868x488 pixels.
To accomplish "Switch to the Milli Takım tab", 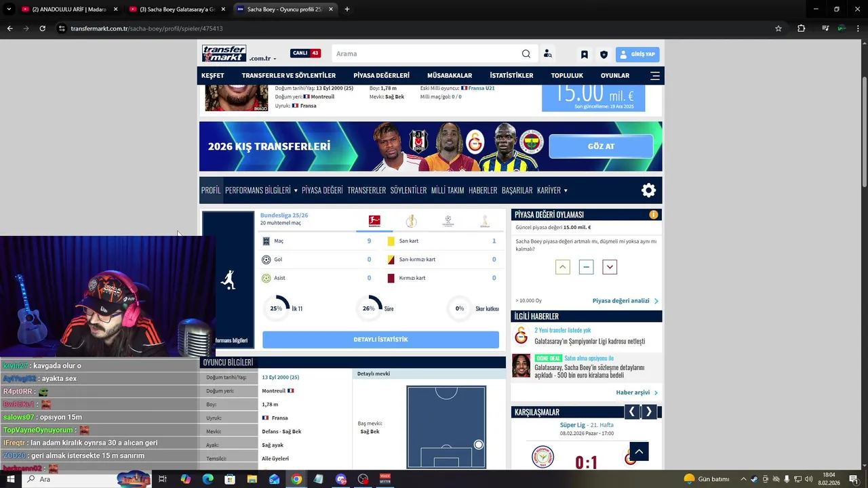I will 448,190.
